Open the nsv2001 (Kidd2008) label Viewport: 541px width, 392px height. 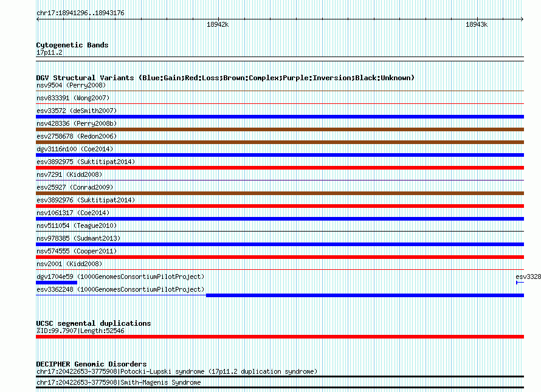click(69, 264)
